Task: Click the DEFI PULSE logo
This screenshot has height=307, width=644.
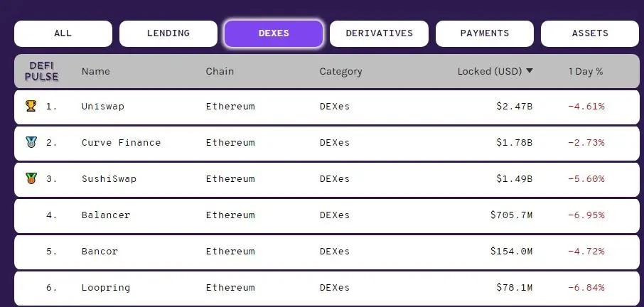Action: 41,71
